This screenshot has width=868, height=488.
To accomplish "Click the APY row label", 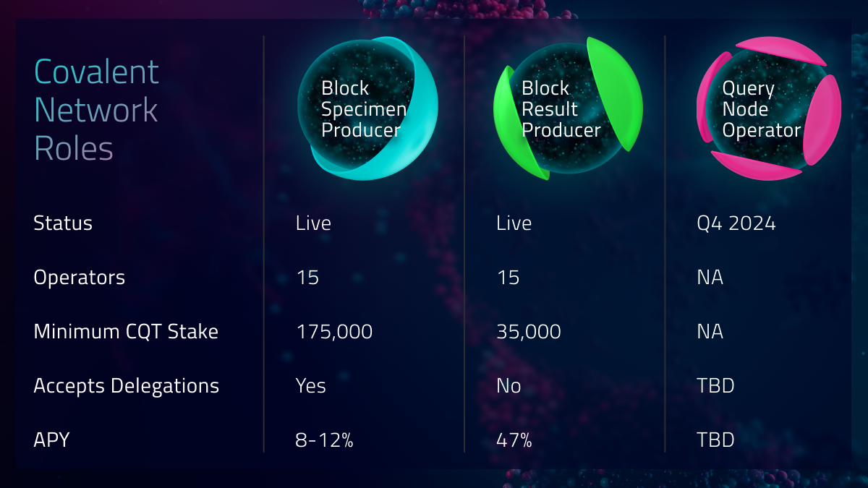I will [x=51, y=440].
